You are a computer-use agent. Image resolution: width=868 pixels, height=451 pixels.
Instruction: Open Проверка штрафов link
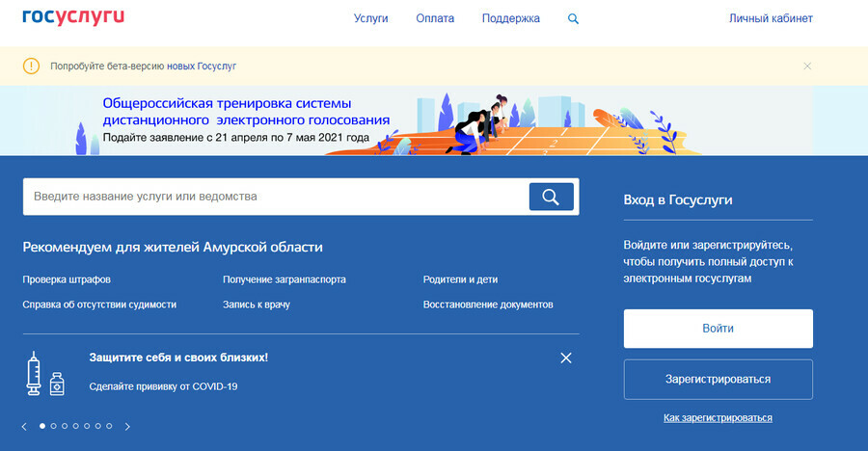[x=67, y=279]
